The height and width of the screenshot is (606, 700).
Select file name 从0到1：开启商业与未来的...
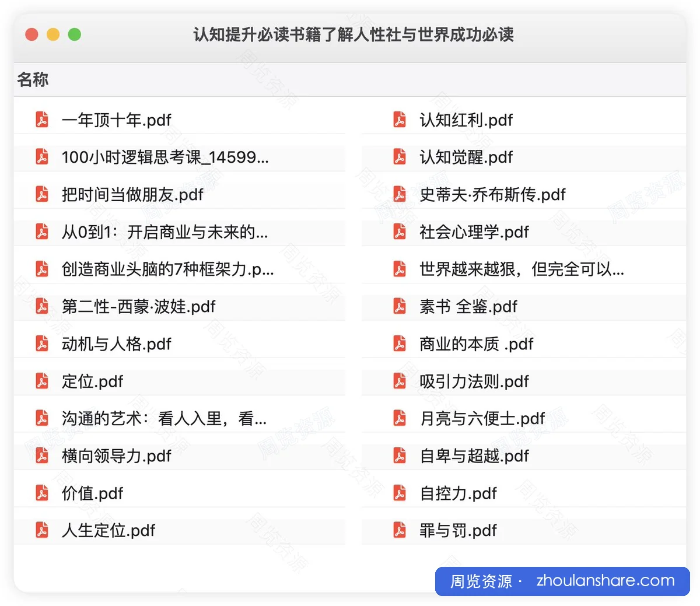tap(165, 232)
